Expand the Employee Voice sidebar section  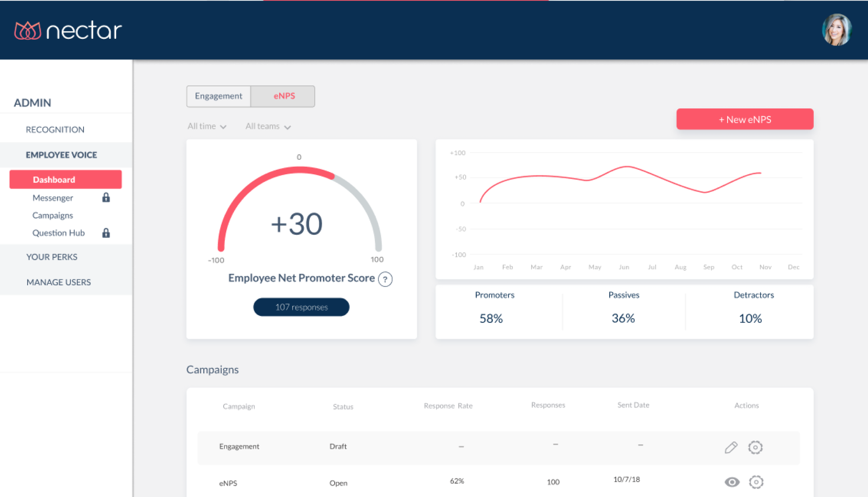(x=61, y=155)
